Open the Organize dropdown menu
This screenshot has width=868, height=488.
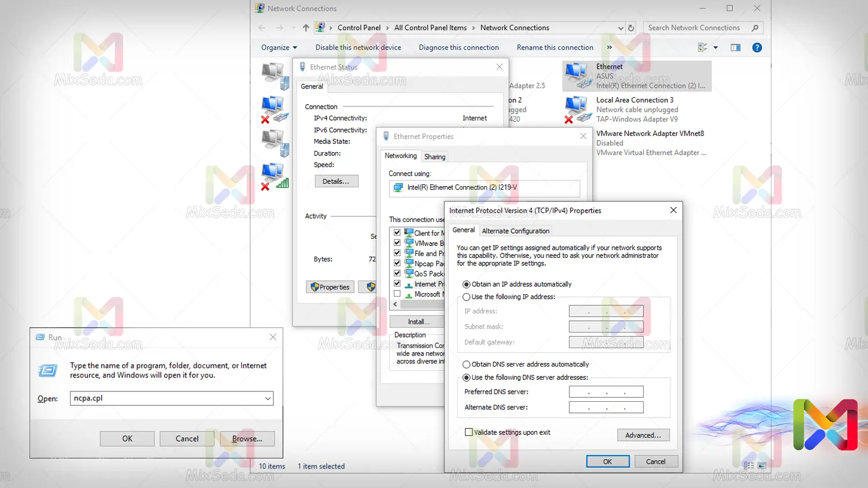click(279, 47)
